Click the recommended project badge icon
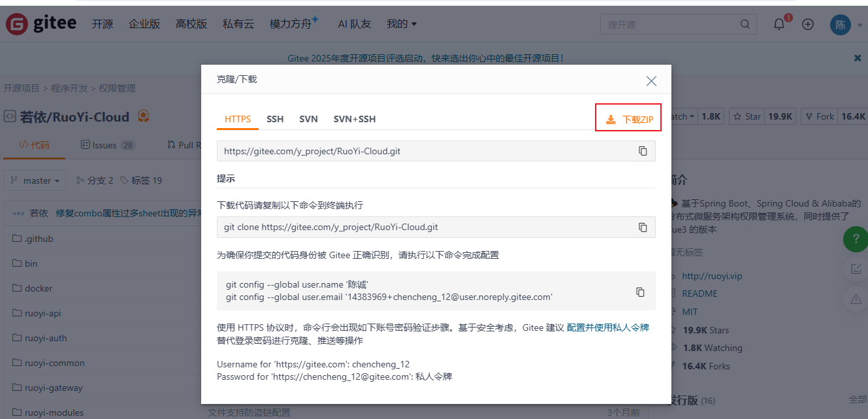 (x=143, y=117)
